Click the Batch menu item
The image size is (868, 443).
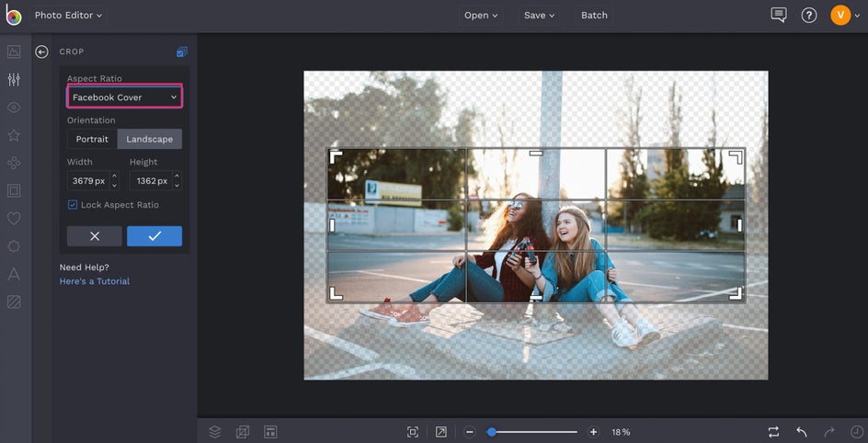tap(594, 16)
